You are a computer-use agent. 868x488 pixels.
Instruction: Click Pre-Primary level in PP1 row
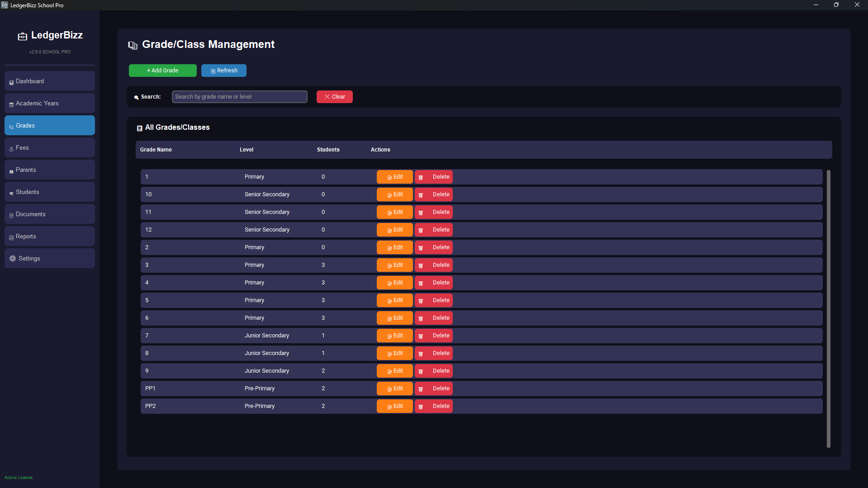[x=260, y=389]
